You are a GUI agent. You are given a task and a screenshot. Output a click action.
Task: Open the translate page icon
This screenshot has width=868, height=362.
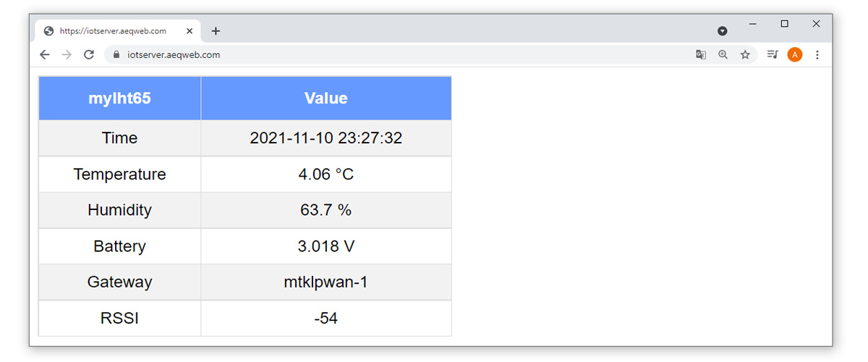(701, 54)
